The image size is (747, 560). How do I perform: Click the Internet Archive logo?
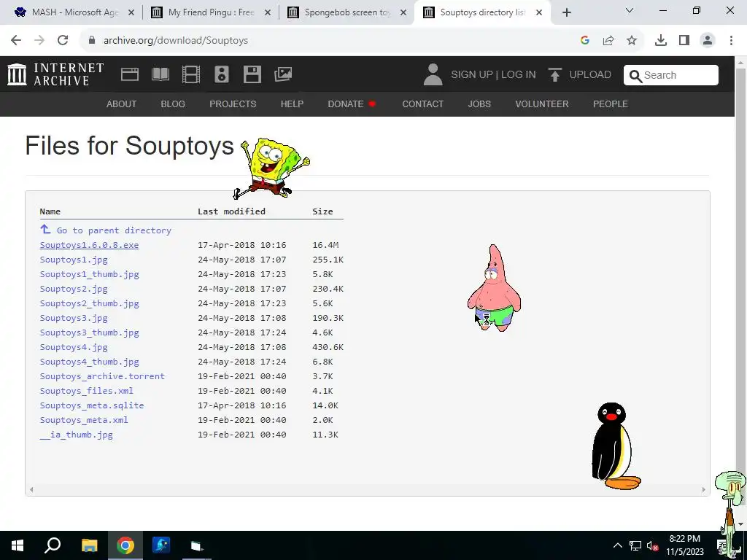coord(55,74)
